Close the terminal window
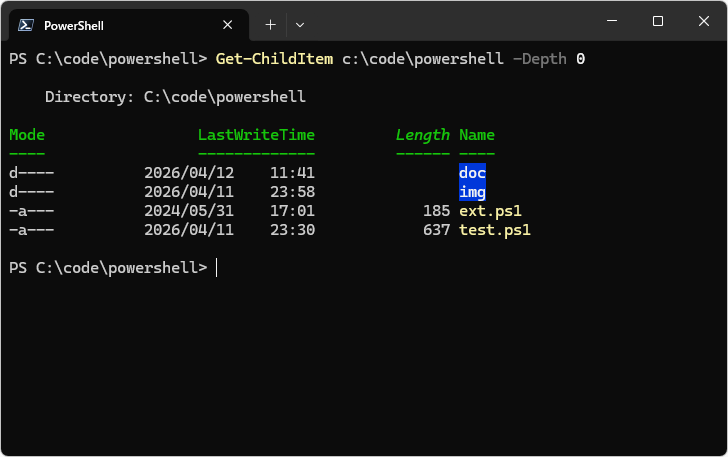728x457 pixels. point(703,21)
